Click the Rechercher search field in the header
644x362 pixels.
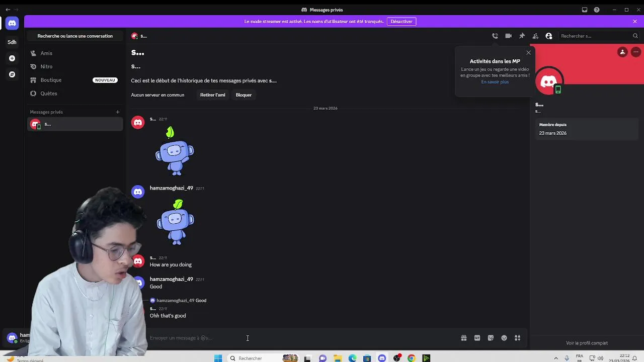coord(599,36)
